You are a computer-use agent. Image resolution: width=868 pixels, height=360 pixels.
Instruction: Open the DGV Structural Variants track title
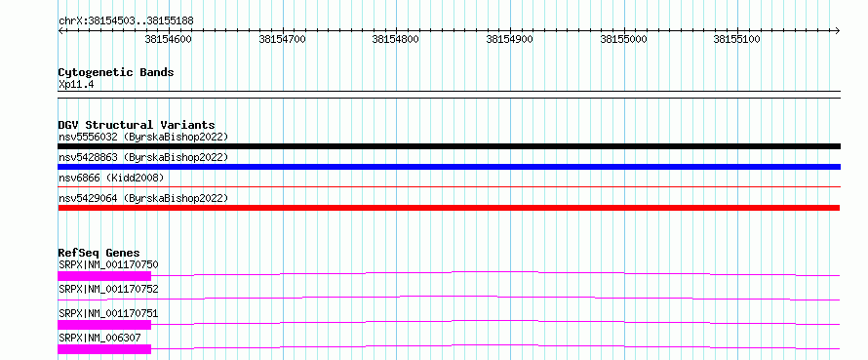137,125
